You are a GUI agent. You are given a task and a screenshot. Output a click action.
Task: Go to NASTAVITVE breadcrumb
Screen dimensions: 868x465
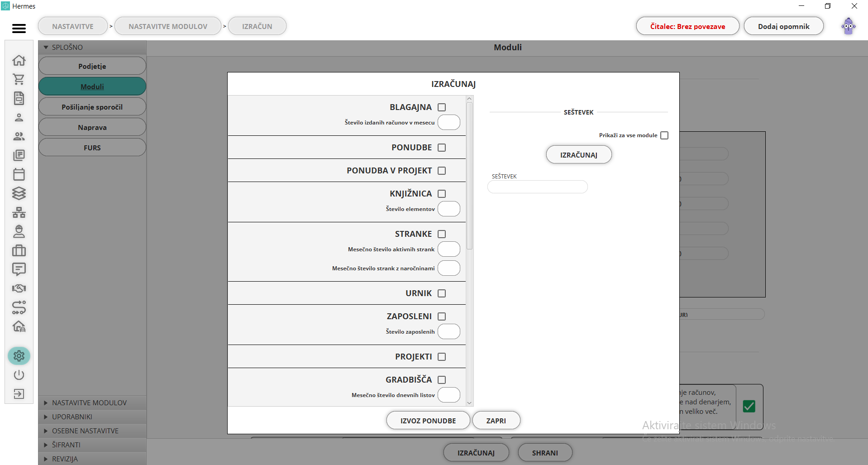point(73,26)
